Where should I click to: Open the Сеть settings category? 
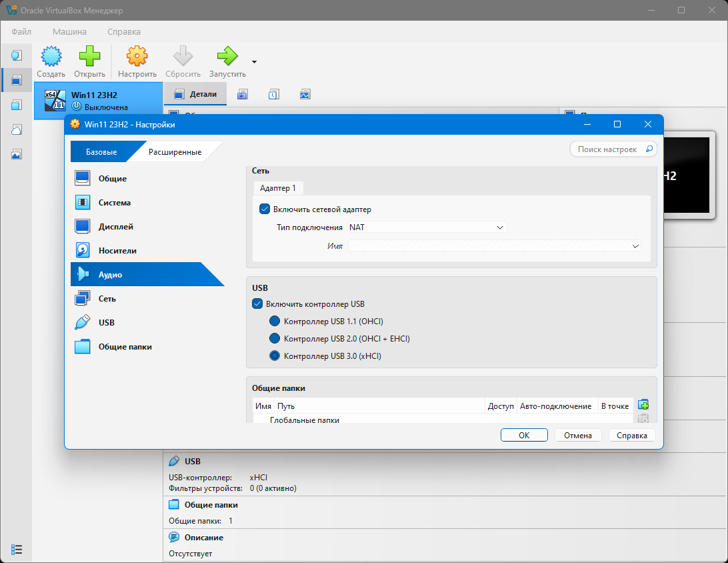147,299
